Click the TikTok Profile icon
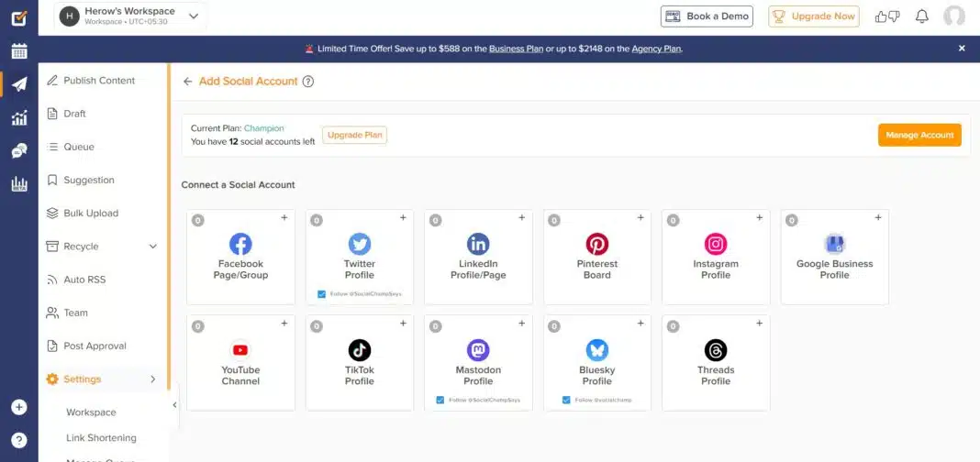980x462 pixels. pos(360,350)
